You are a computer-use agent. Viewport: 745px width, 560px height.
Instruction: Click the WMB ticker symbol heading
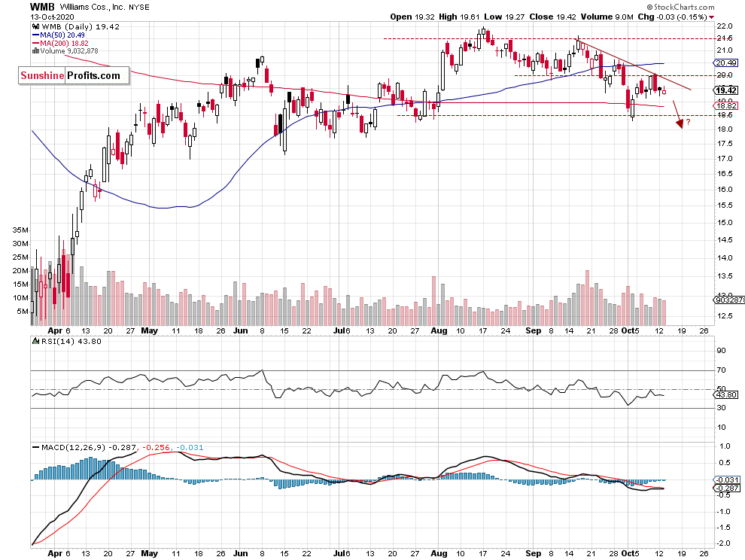click(42, 7)
